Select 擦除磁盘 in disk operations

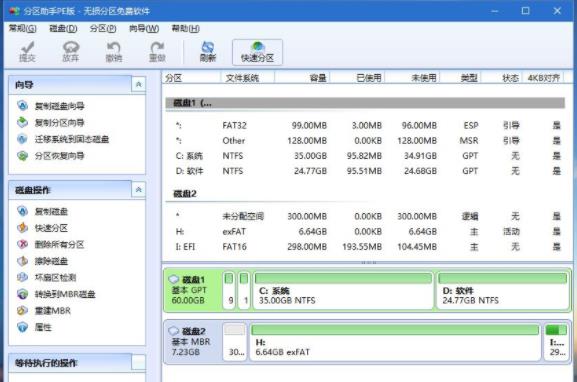coord(42,261)
